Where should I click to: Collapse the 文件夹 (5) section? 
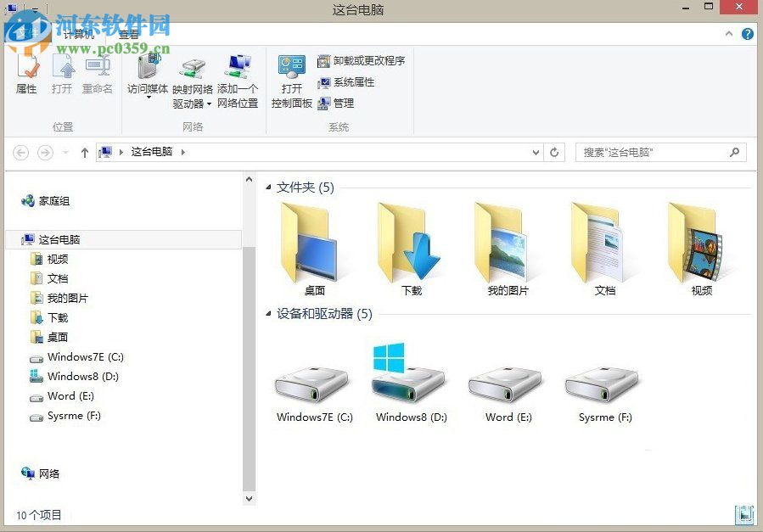(x=268, y=188)
